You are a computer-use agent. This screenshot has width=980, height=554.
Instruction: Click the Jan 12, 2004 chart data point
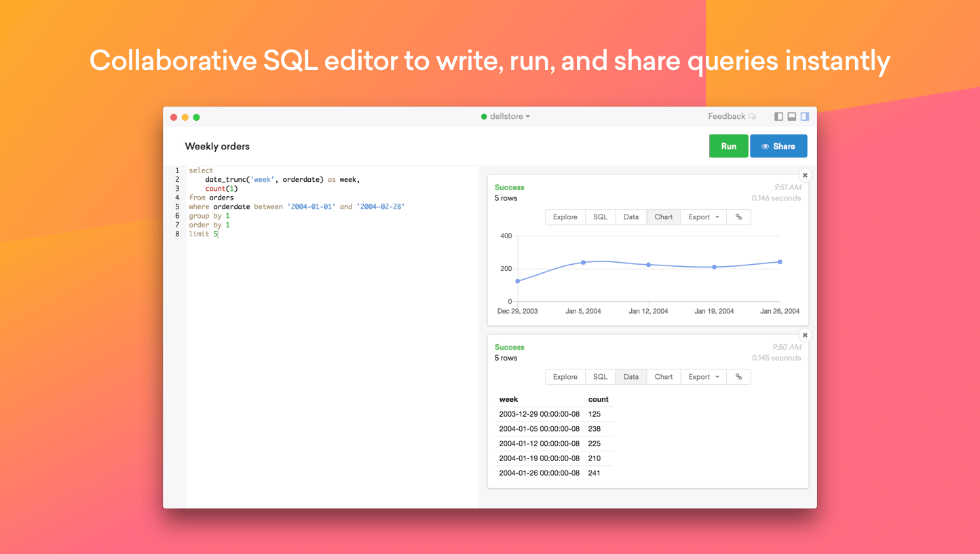coord(649,265)
